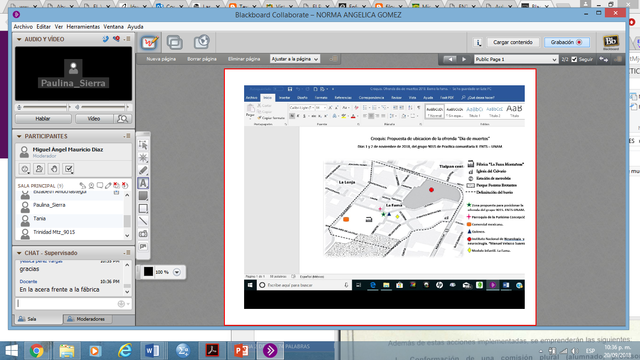
Task: Select the laser pointer tool
Action: coord(143,158)
